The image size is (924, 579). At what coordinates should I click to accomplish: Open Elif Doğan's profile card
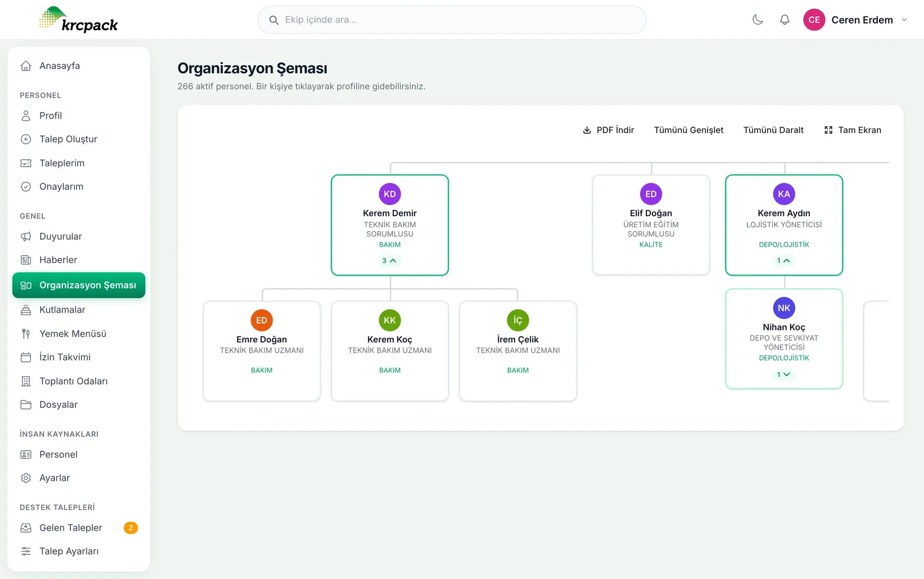[651, 225]
